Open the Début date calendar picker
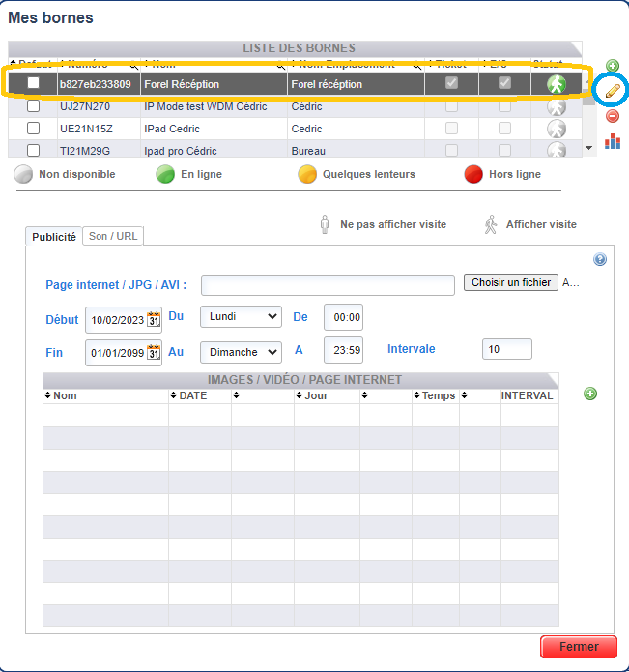Screen dimensions: 629x672 click(153, 319)
